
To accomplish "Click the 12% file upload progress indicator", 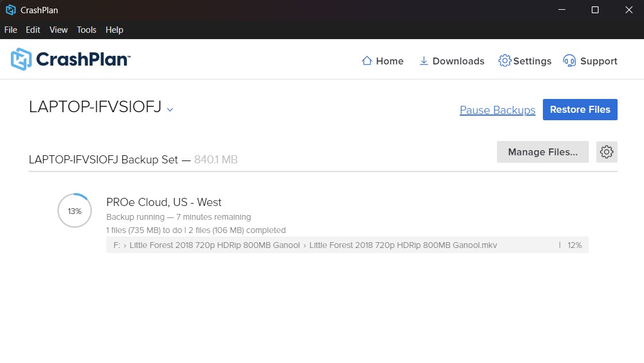I will coord(573,244).
